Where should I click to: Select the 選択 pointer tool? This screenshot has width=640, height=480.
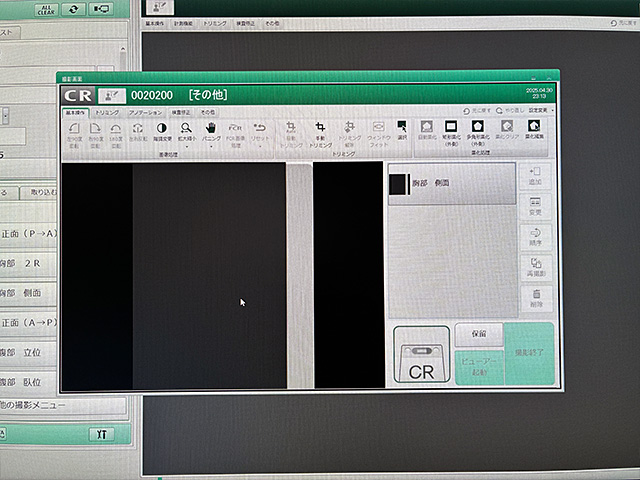point(402,131)
